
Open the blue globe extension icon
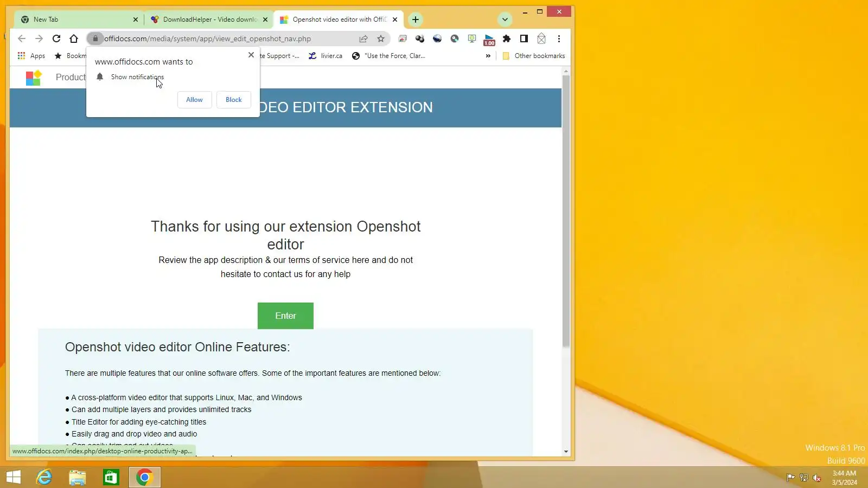click(x=437, y=38)
